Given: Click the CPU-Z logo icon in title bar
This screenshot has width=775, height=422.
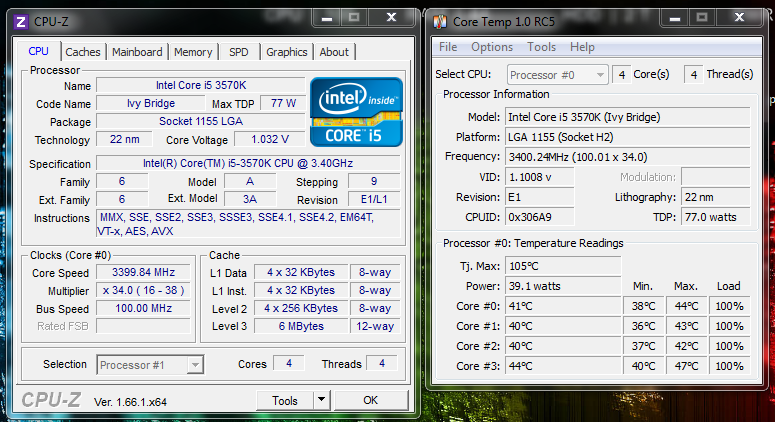Looking at the screenshot, I should (x=21, y=22).
